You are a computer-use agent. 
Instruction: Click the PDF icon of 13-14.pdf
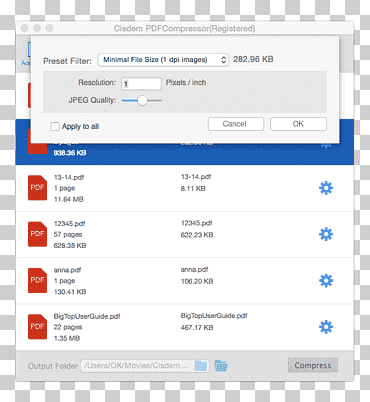point(37,188)
